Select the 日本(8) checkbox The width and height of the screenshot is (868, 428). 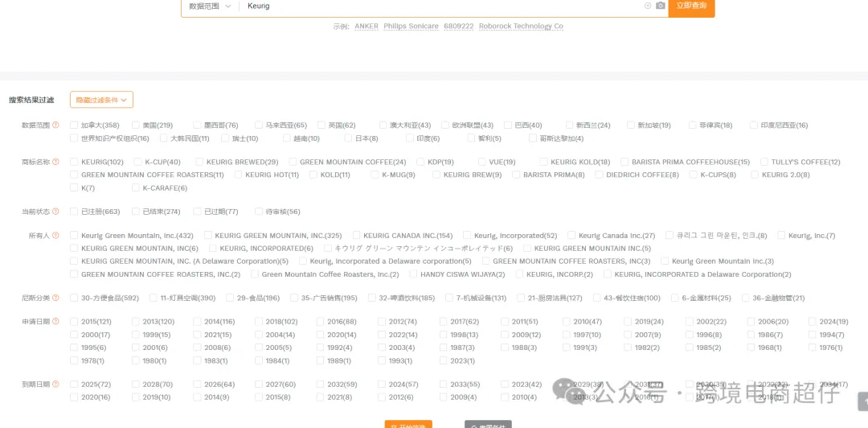348,138
